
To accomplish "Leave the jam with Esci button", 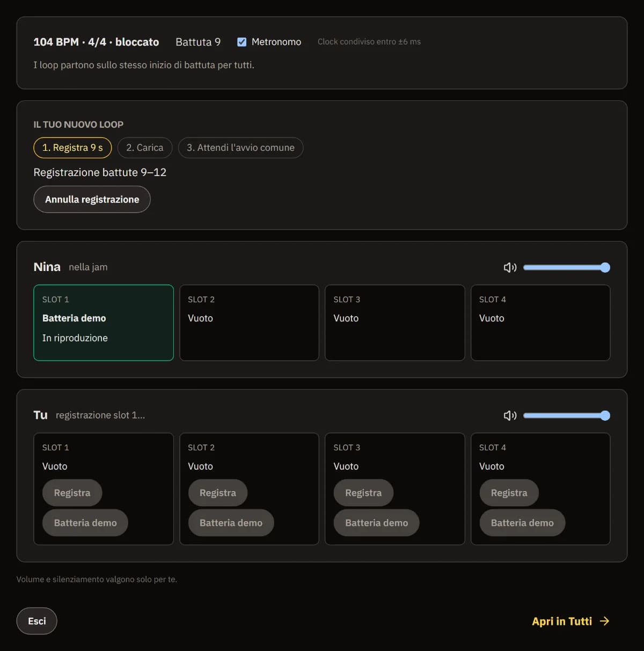I will (36, 621).
